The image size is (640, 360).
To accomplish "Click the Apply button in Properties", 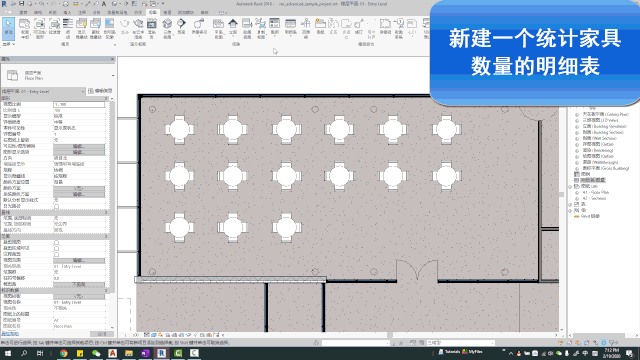I will click(x=102, y=334).
